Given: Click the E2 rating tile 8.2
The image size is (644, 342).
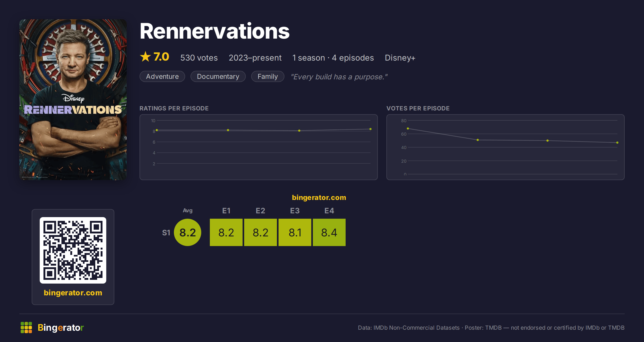Looking at the screenshot, I should point(261,232).
